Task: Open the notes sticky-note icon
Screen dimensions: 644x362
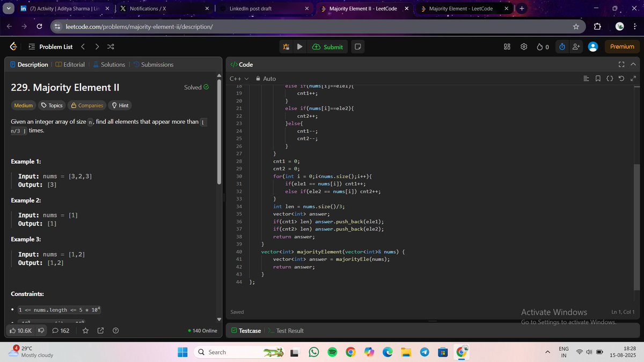Action: pyautogui.click(x=358, y=47)
